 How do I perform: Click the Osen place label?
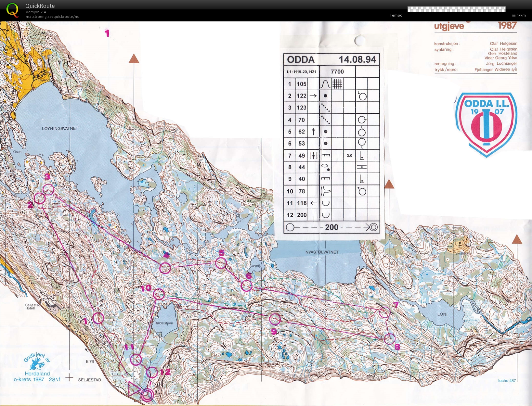click(x=17, y=152)
